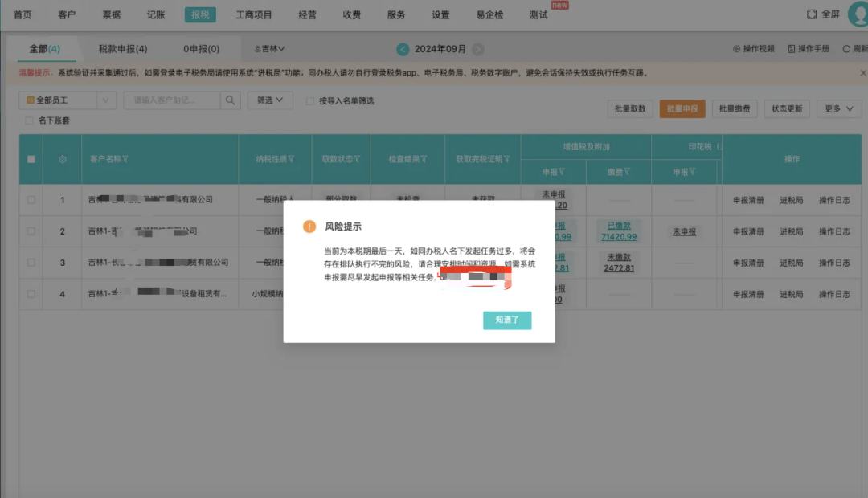This screenshot has width=868, height=498.
Task: Check the checkbox for row 2
Action: click(31, 231)
